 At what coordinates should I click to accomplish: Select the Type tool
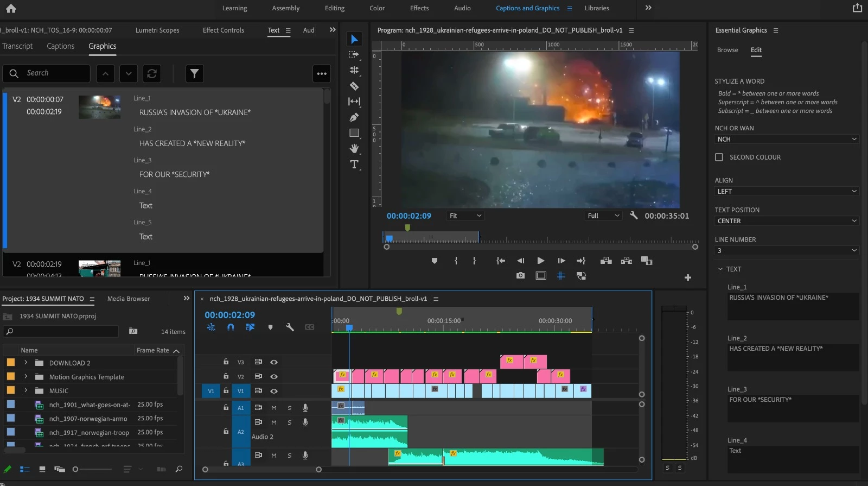click(354, 165)
